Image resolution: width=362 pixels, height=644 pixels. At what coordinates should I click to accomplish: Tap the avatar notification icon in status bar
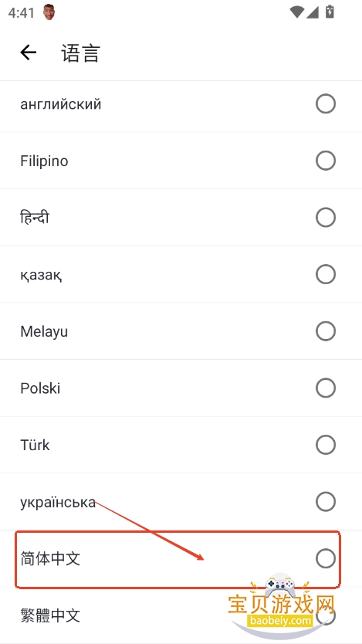(49, 12)
